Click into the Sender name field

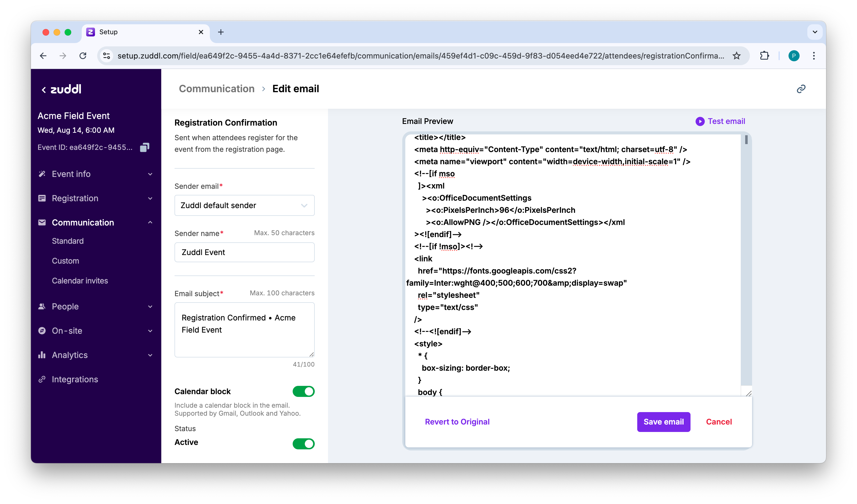point(244,252)
